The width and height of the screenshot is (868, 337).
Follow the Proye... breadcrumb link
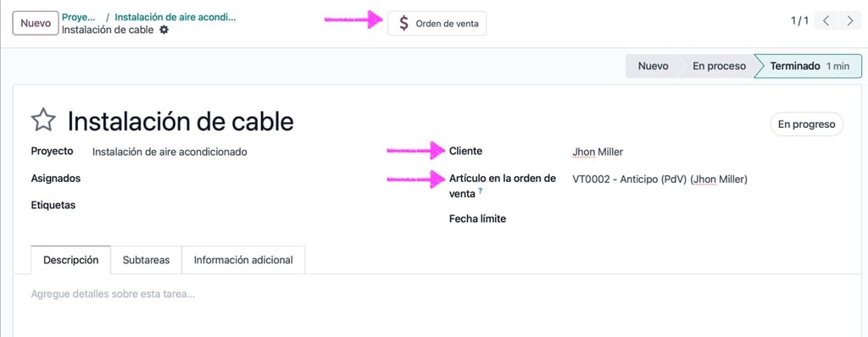coord(79,17)
